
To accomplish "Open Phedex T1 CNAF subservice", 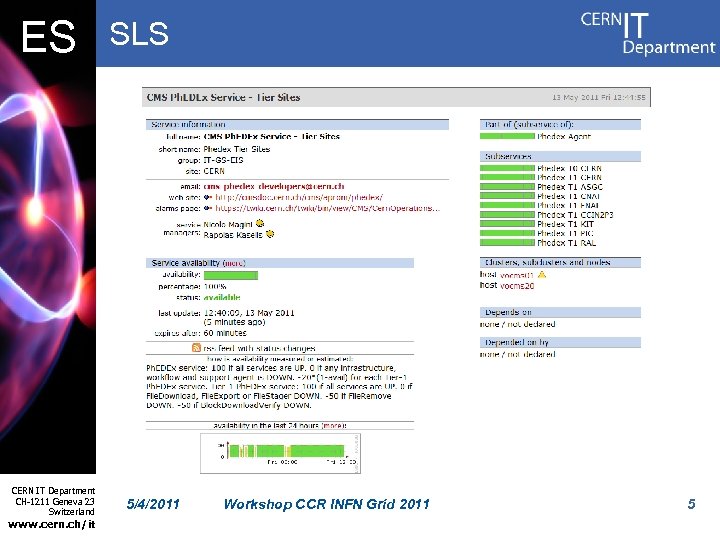I will click(x=569, y=196).
